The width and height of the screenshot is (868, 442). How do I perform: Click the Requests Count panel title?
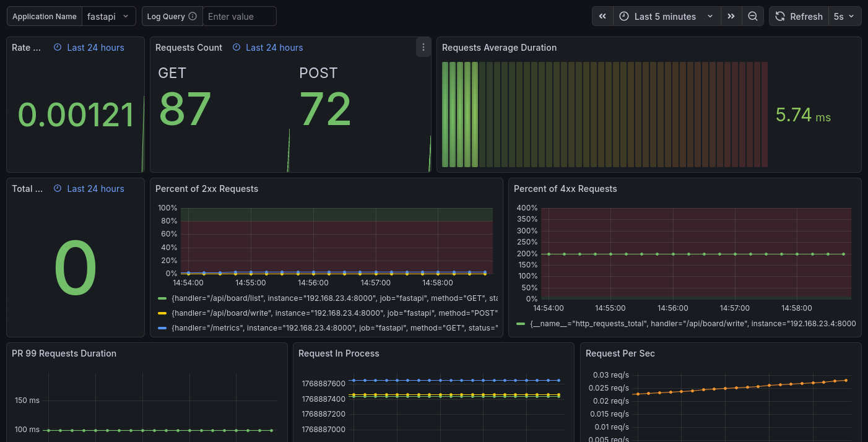(x=189, y=48)
